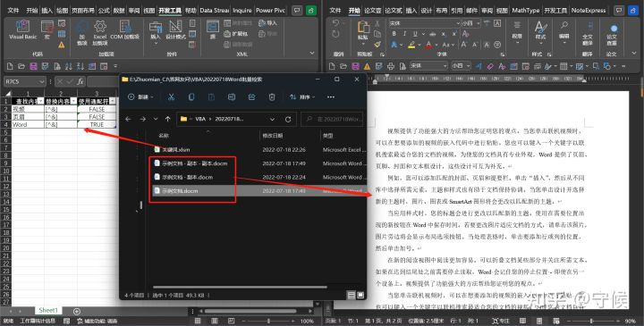Click the Copy icon in File Explorer toolbar
The height and width of the screenshot is (326, 644).
tap(191, 97)
